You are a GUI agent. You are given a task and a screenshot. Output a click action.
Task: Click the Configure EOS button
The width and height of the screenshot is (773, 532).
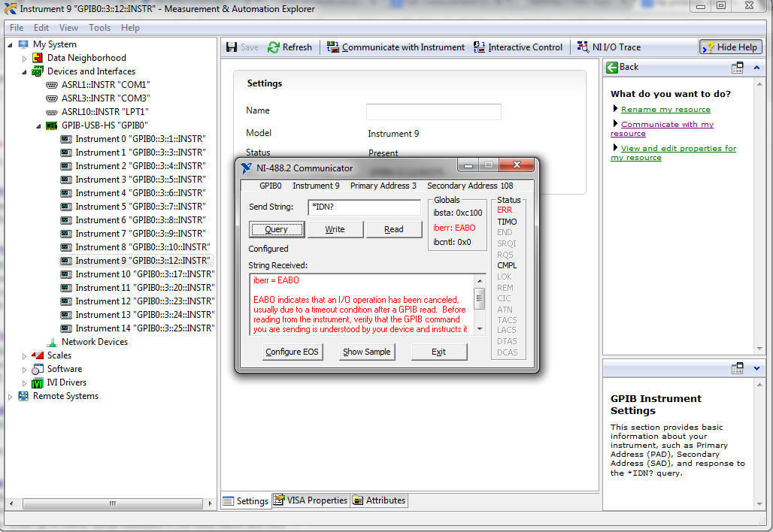tap(292, 352)
